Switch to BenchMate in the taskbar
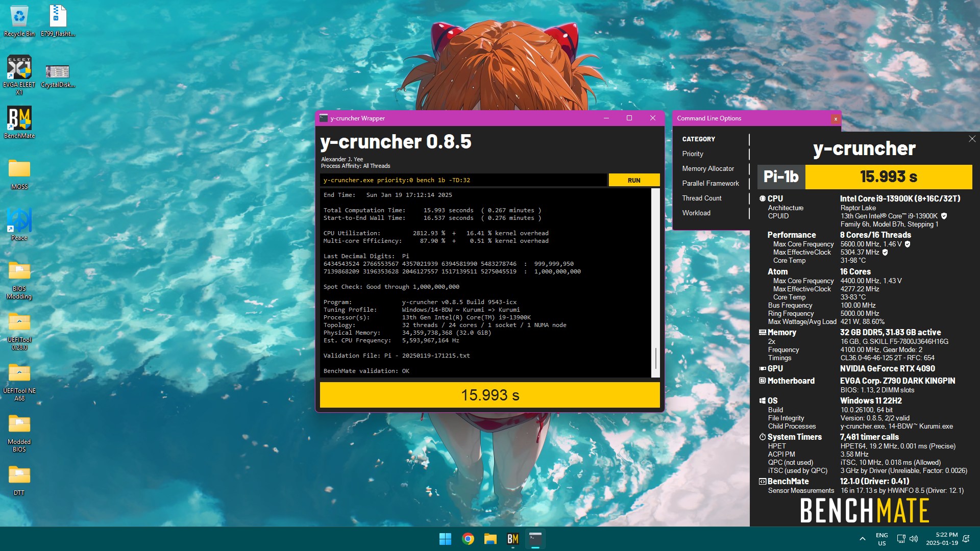This screenshot has height=551, width=980. 513,539
